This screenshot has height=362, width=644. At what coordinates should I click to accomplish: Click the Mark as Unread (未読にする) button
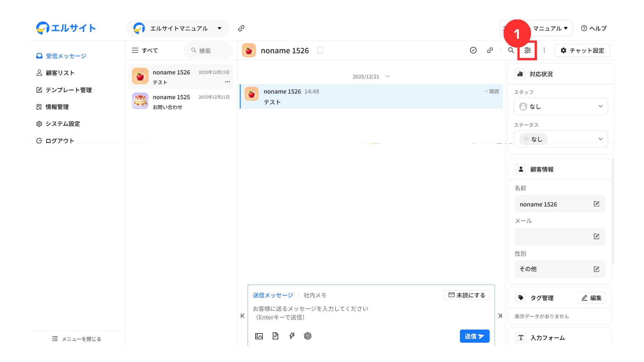click(467, 295)
